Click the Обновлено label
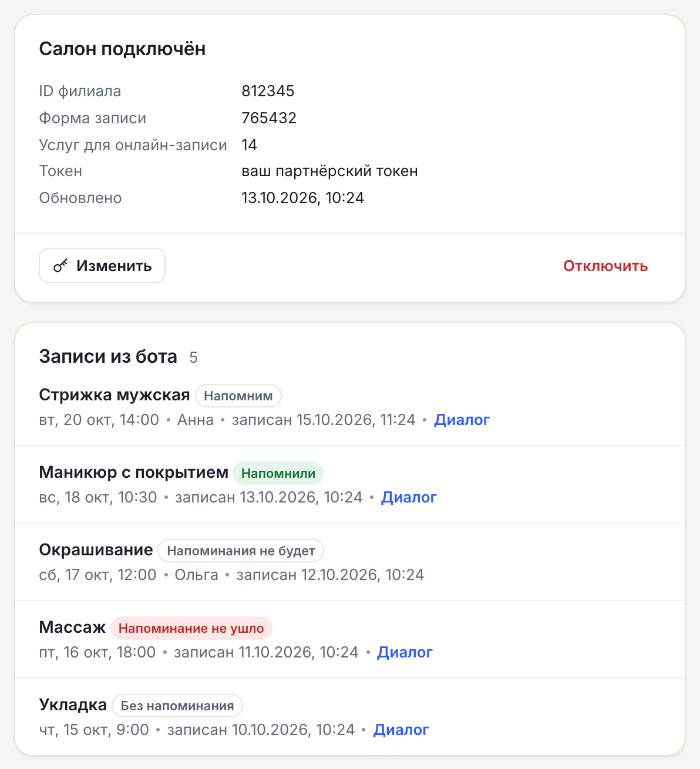Screen dimensions: 700x769 (x=80, y=198)
